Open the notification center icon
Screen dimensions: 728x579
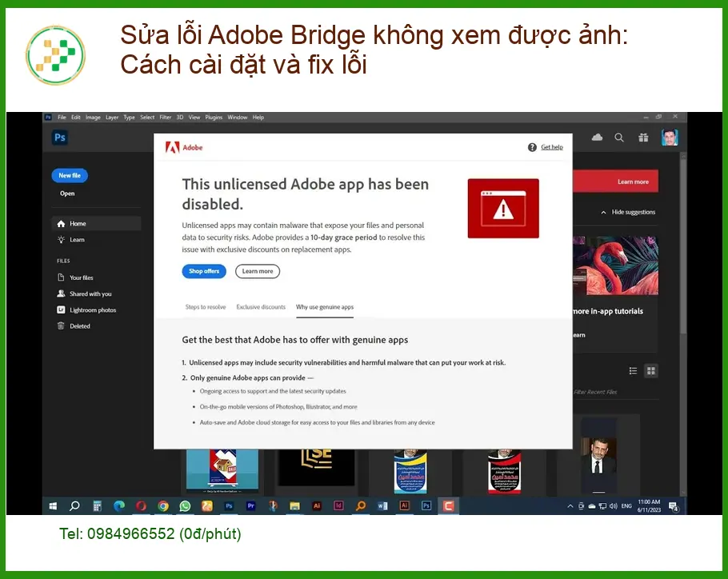pos(674,507)
